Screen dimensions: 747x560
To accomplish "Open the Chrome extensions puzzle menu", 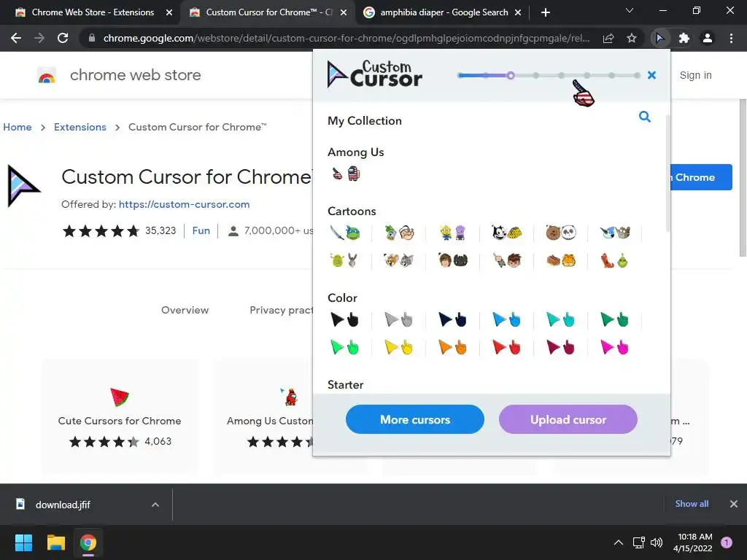I will pyautogui.click(x=684, y=38).
